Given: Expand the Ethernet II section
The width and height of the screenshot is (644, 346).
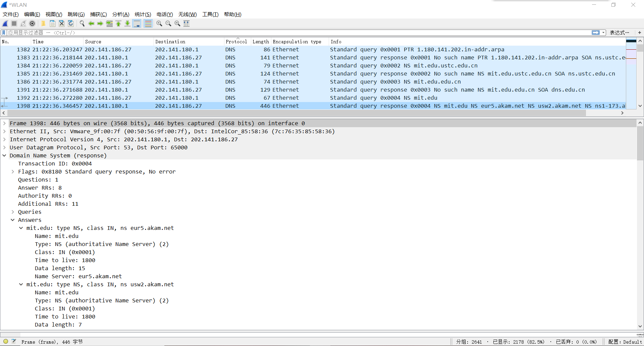Looking at the screenshot, I should tap(4, 131).
